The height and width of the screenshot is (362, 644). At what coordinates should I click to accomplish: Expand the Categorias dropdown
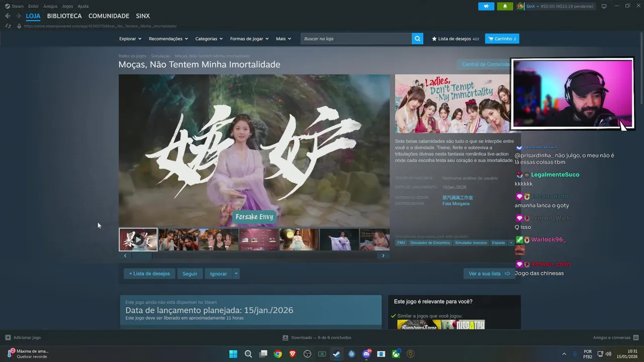[x=209, y=39]
